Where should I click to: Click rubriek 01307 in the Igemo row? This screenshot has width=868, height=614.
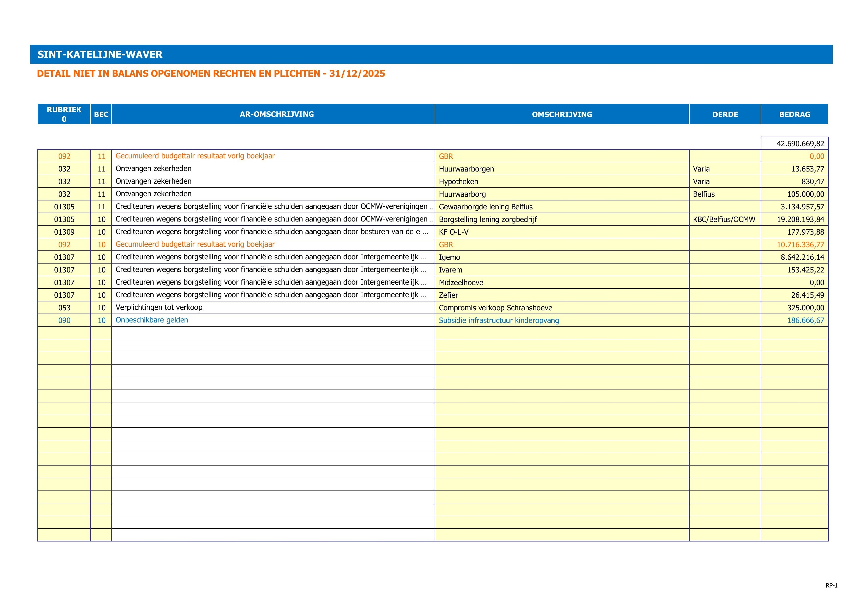point(64,257)
